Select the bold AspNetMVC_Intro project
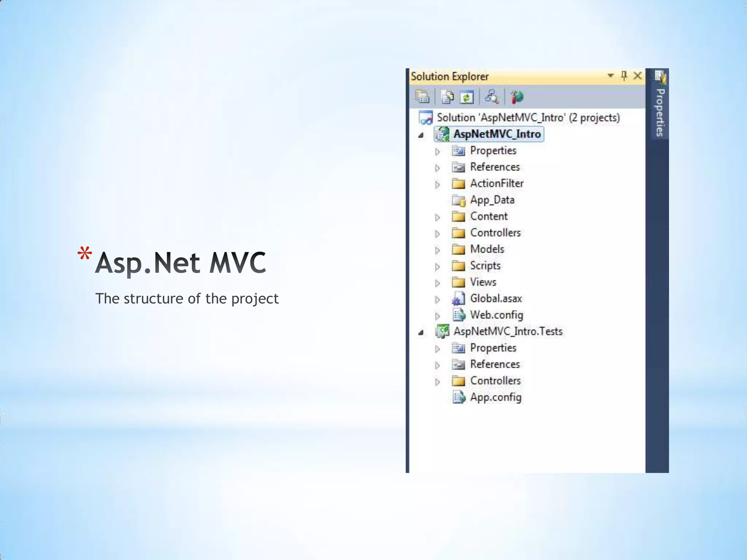The height and width of the screenshot is (560, 747). [x=497, y=134]
